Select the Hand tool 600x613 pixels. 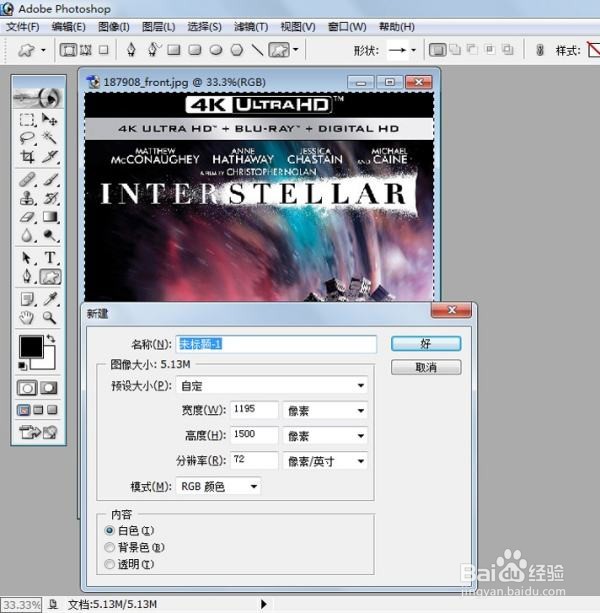coord(27,317)
